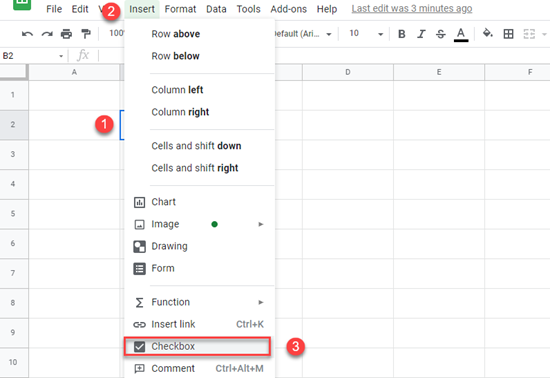Screen dimensions: 550x378
Task: Select column A header
Action: 74,72
